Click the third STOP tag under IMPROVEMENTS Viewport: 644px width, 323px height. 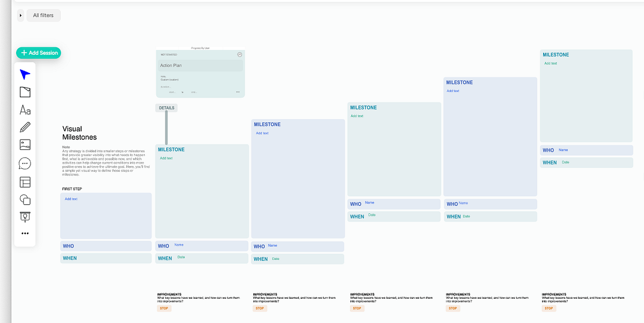tap(357, 308)
